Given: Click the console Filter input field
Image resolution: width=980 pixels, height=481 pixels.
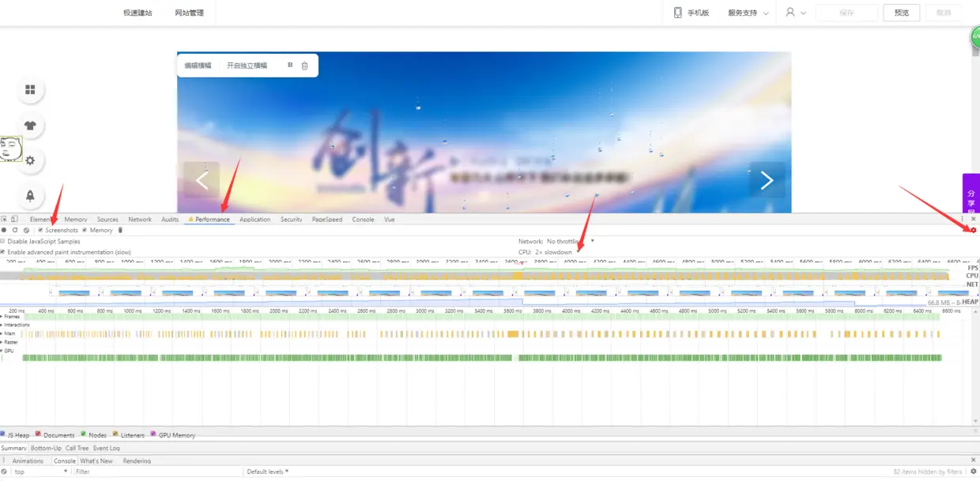Looking at the screenshot, I should (x=156, y=472).
